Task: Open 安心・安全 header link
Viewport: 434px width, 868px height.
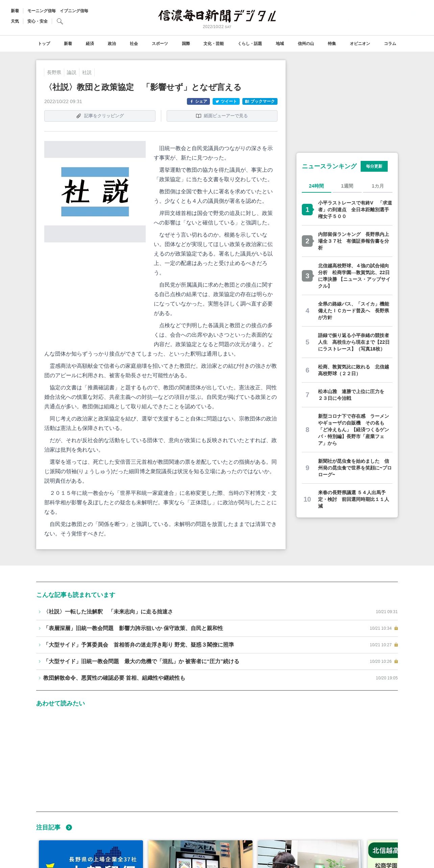Action: coord(38,21)
